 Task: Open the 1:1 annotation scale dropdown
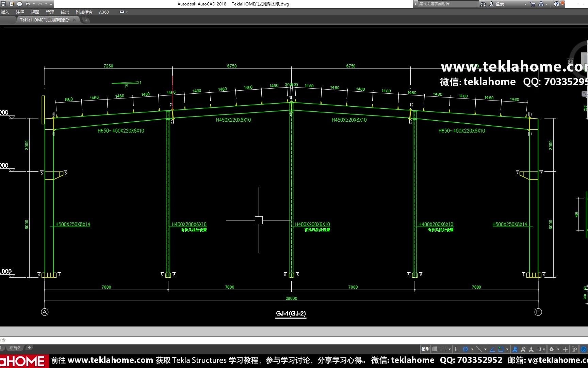pyautogui.click(x=541, y=349)
